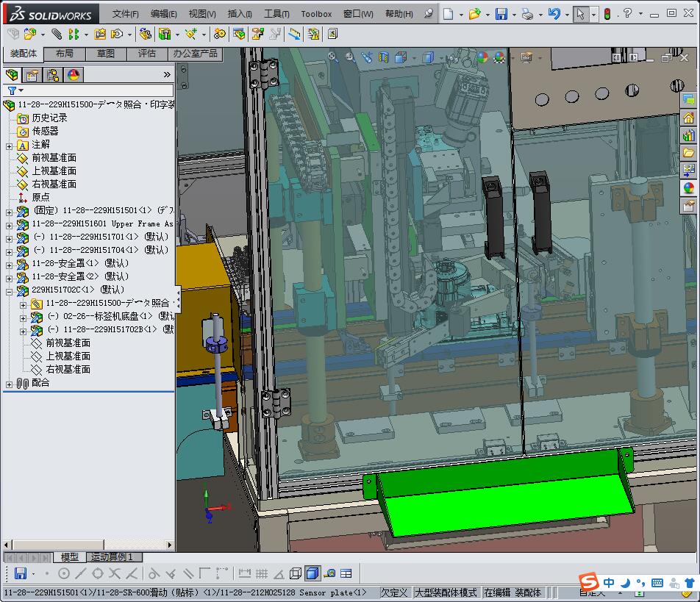700x602 pixels.
Task: Open the FeatureManager design tree tab
Action: 12,74
